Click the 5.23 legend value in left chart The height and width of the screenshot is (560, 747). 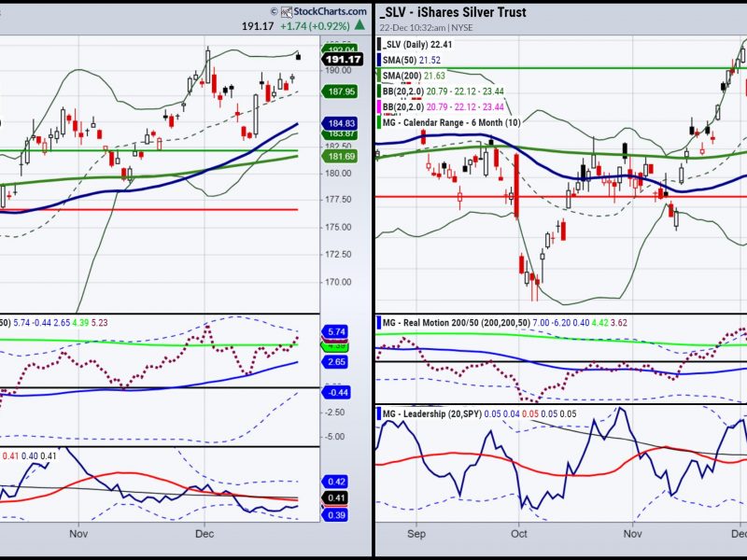click(99, 323)
